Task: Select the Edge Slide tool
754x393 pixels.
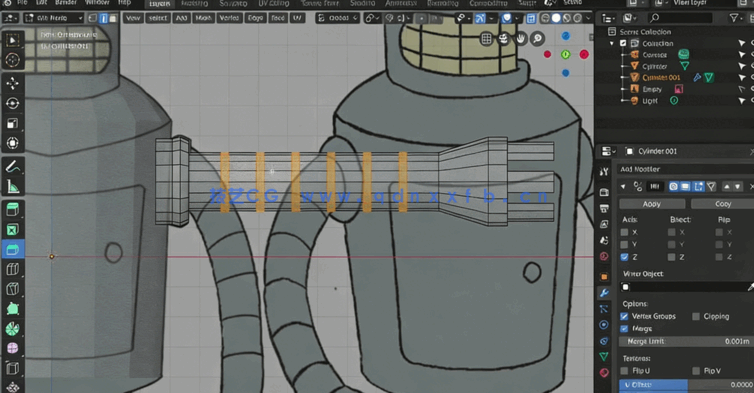Action: (13, 368)
